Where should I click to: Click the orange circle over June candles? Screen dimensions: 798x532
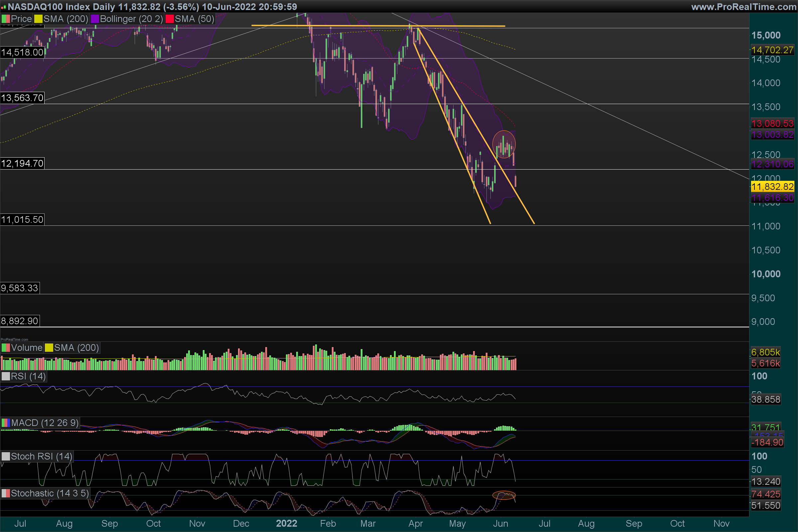[504, 144]
